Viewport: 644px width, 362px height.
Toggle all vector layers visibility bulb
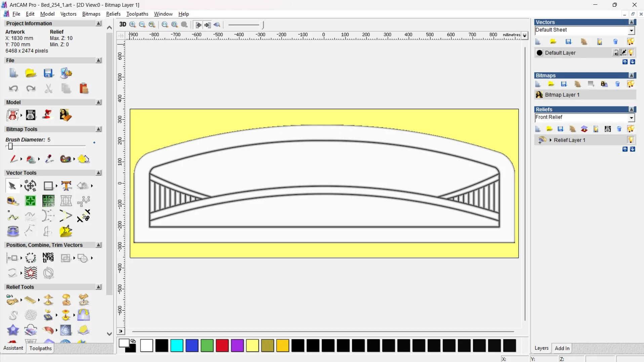(x=631, y=42)
